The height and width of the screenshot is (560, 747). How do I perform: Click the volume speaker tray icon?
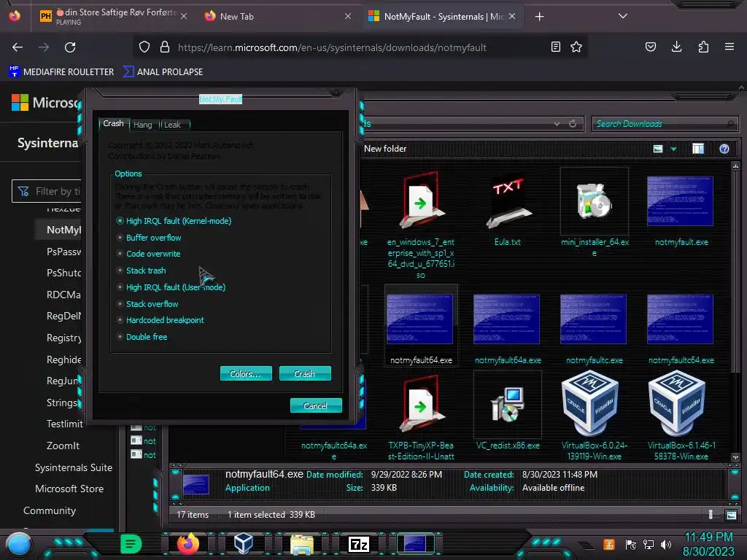(665, 545)
